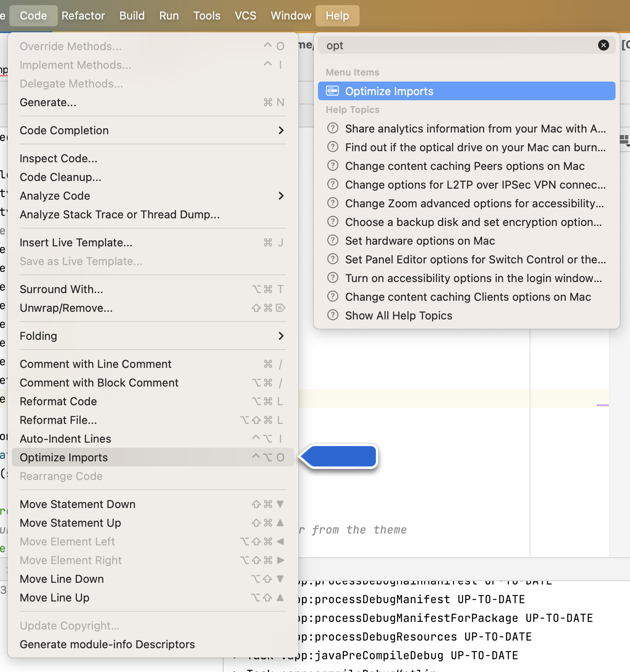
Task: Open Turn on accessibility options help topic
Action: [x=473, y=278]
